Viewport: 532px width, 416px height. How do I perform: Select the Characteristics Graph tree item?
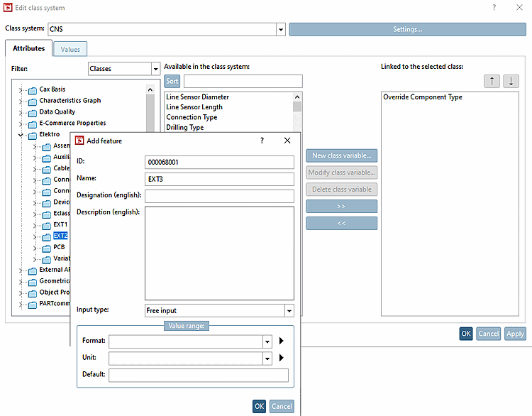click(x=70, y=101)
